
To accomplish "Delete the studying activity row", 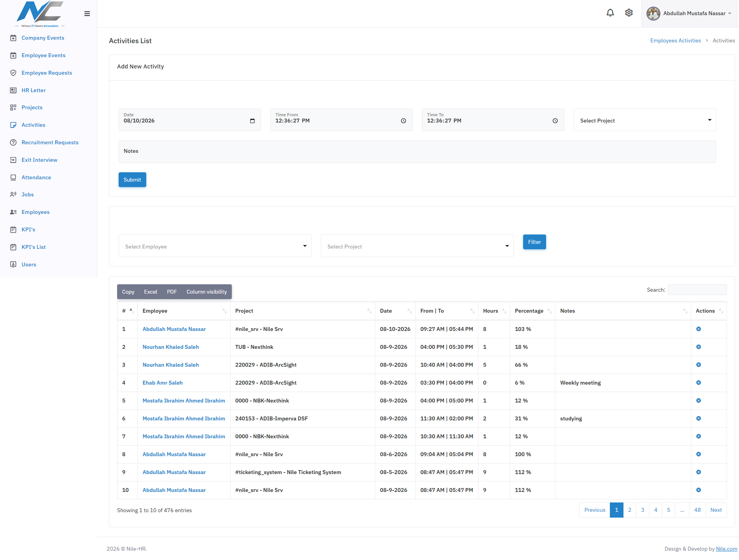I will pos(699,418).
